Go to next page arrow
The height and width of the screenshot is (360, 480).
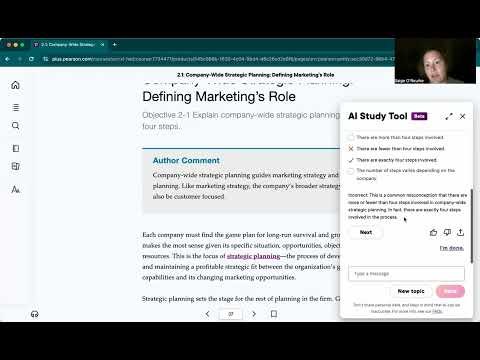254,314
